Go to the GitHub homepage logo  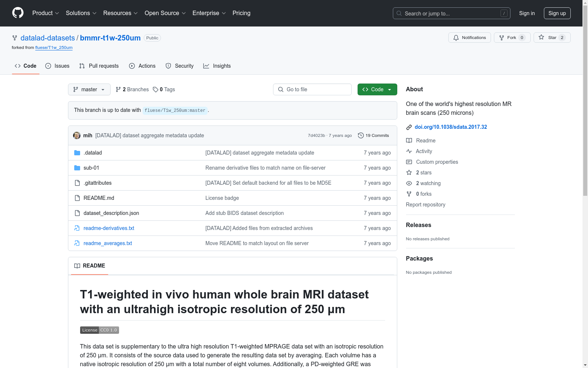[x=18, y=13]
